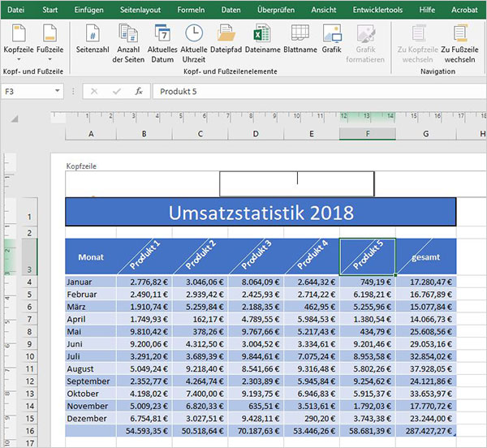
Task: Click the Umsatzstatistik 2018 title cell
Action: [x=261, y=212]
